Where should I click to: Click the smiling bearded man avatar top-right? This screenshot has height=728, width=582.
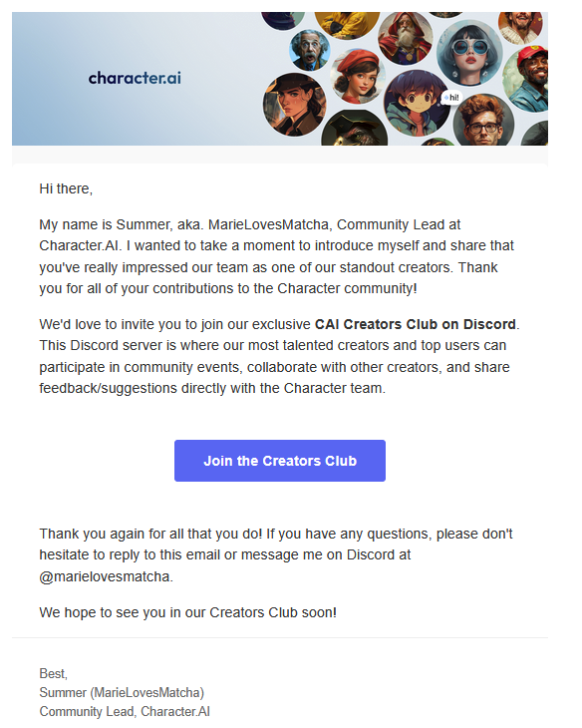(522, 26)
